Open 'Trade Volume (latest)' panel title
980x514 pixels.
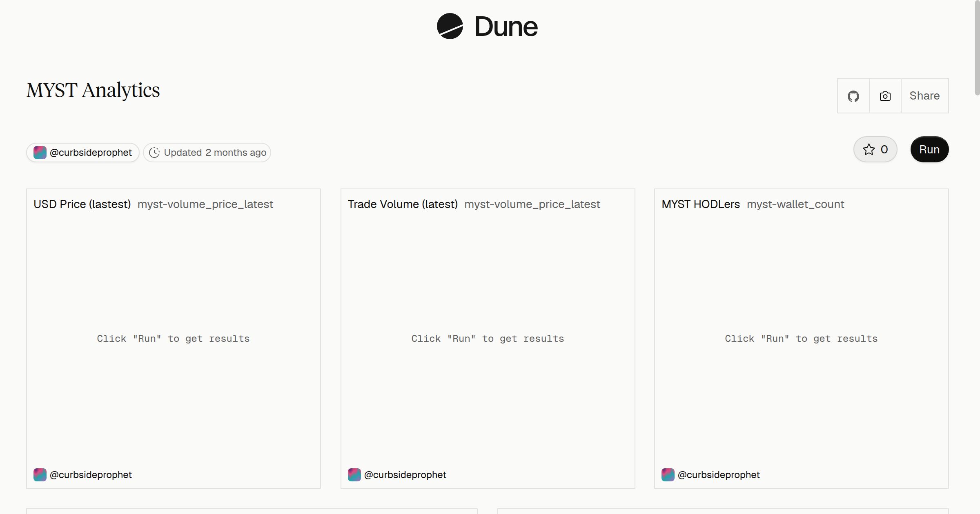403,204
